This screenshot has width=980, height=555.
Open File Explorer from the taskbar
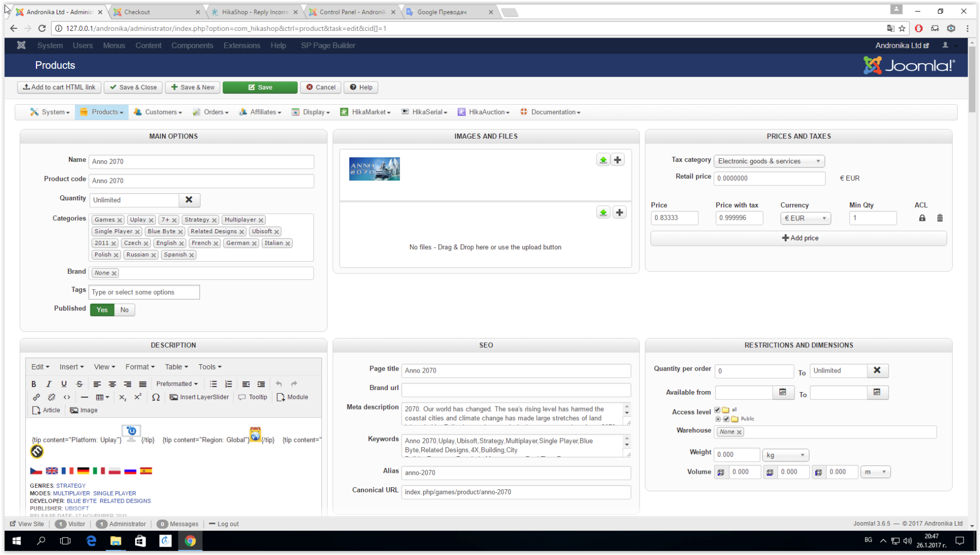116,541
